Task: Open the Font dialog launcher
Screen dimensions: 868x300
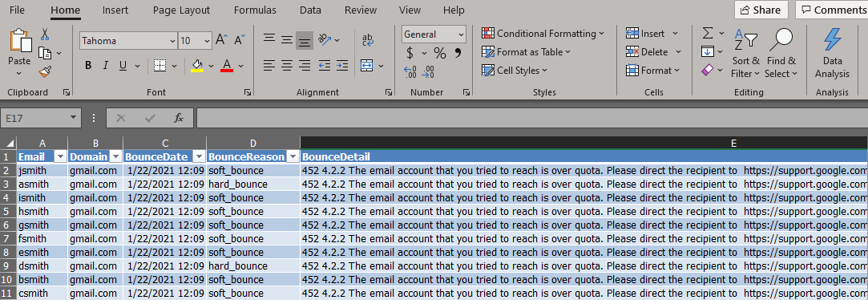Action: (248, 92)
